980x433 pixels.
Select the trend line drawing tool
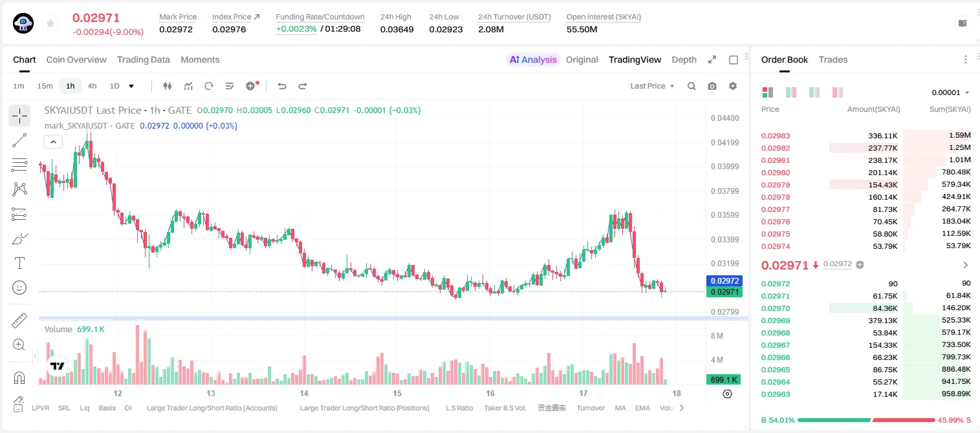click(x=19, y=140)
